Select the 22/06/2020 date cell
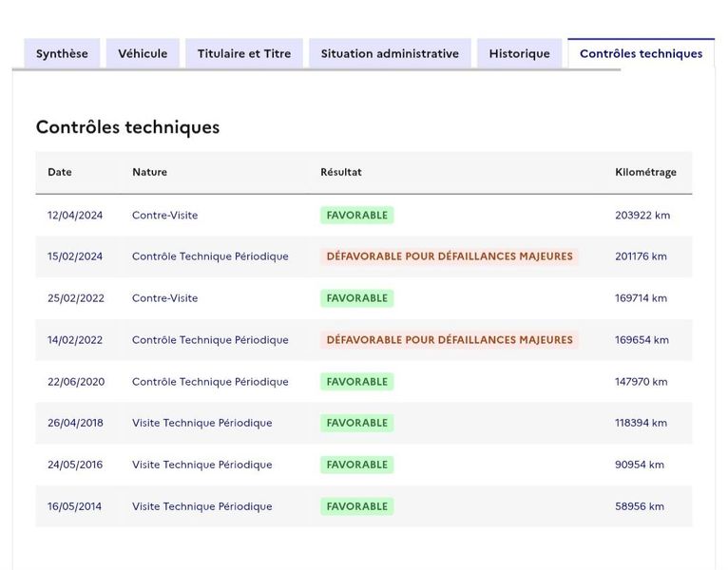Screen dimensions: 728x570 (x=76, y=382)
